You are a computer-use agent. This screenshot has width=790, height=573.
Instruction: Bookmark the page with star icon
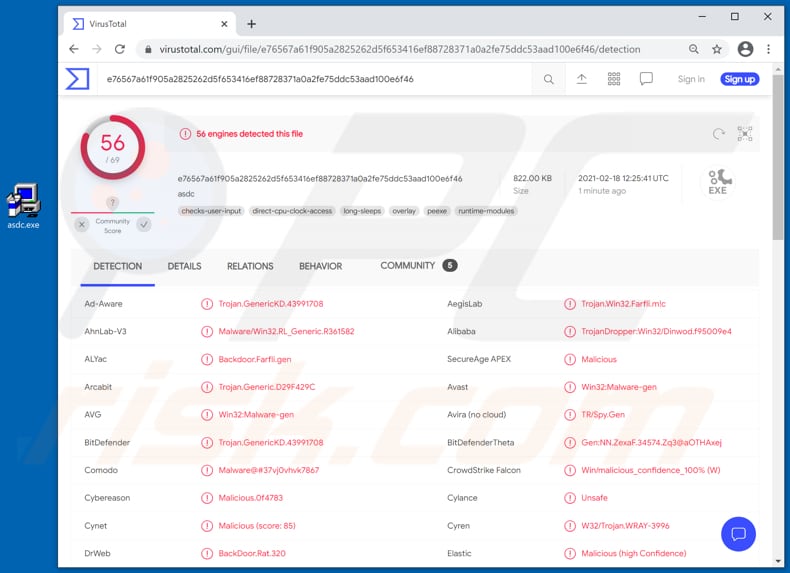tap(717, 49)
